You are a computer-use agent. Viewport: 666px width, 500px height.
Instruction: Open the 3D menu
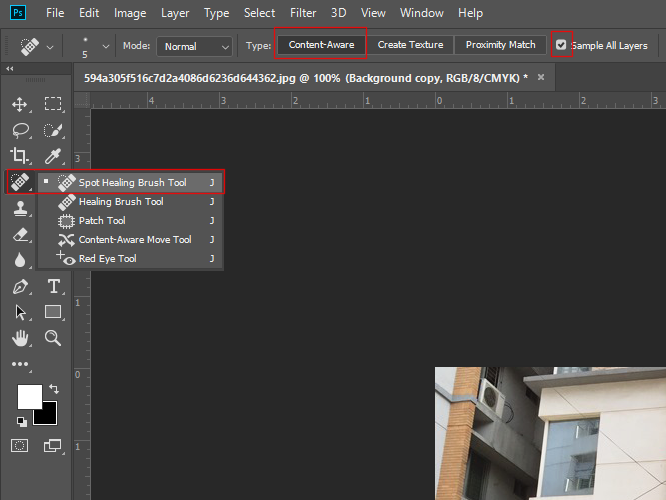click(338, 13)
